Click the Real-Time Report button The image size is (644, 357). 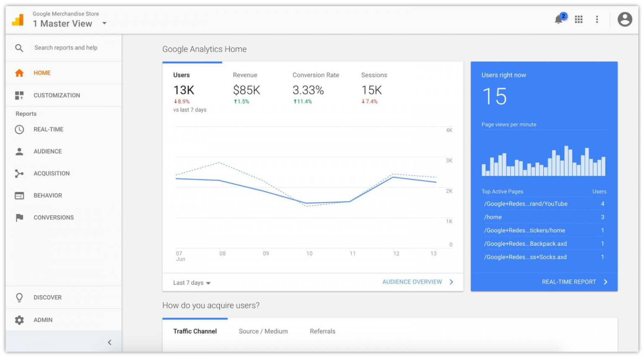click(x=569, y=281)
